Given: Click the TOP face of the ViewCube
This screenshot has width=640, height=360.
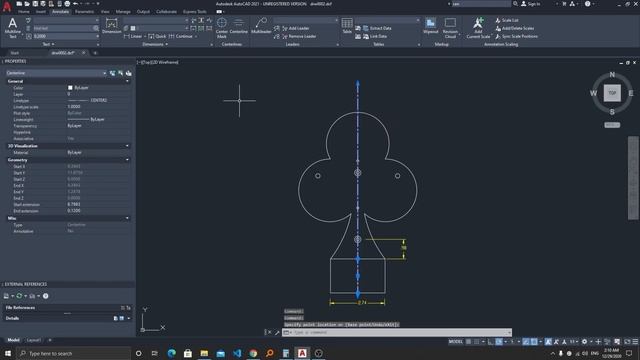Looking at the screenshot, I should [x=612, y=93].
